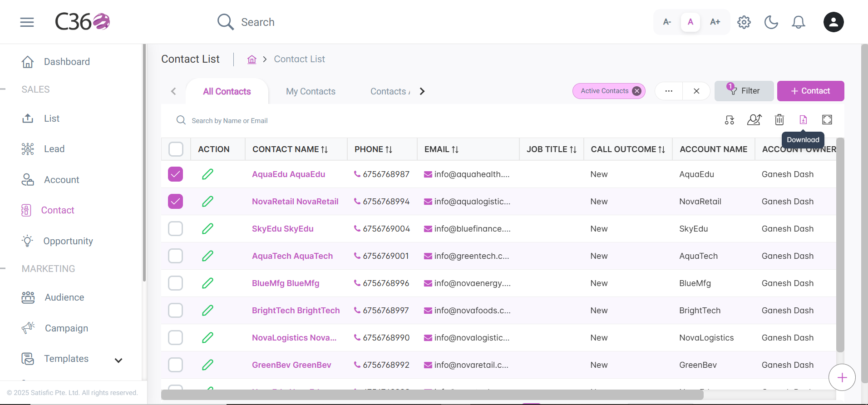Edit SkyEdu contact with pencil icon
The image size is (868, 405).
pyautogui.click(x=207, y=228)
